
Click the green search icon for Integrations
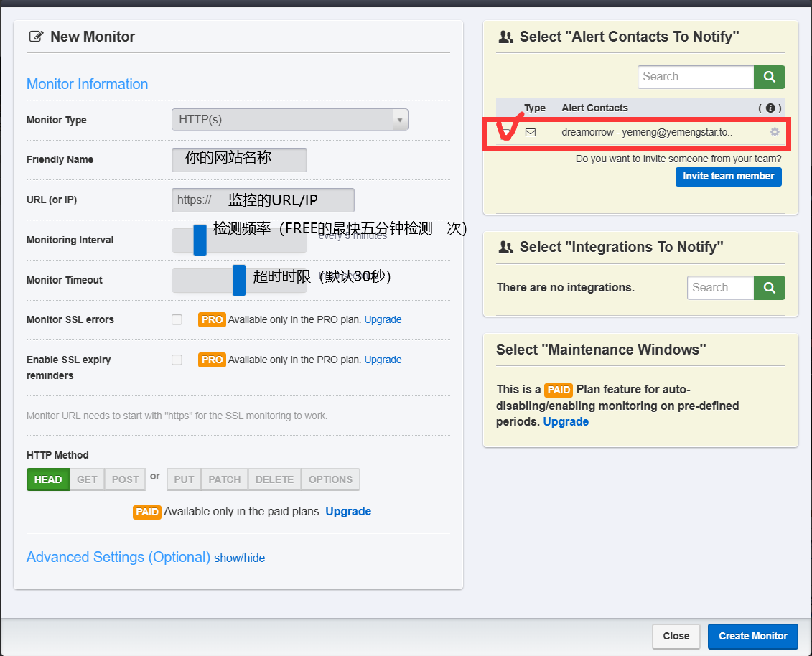click(769, 288)
